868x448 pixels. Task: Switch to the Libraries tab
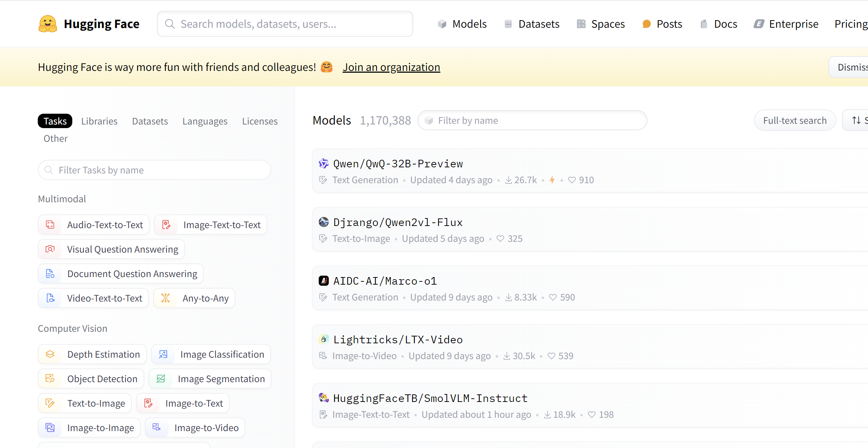pos(99,121)
